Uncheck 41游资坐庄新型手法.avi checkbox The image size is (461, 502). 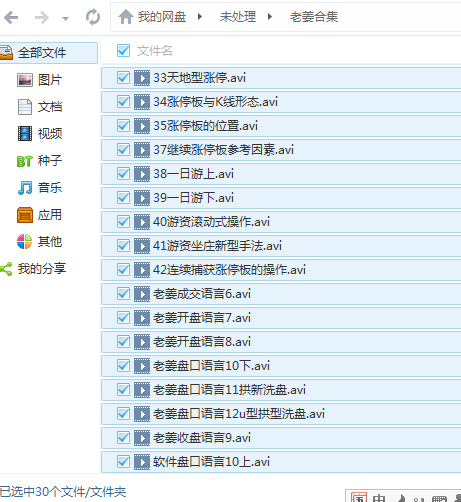point(123,246)
